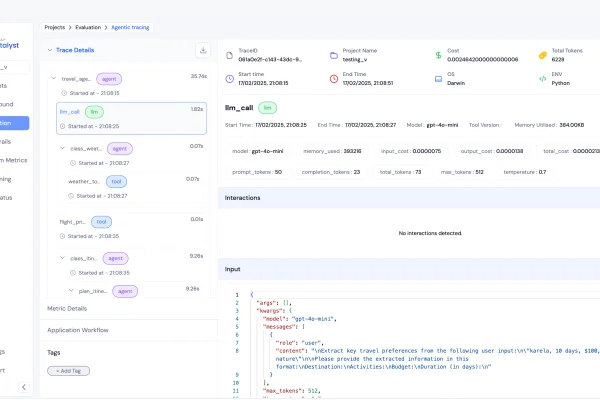
Task: Click the OS value Darwin
Action: click(x=456, y=83)
